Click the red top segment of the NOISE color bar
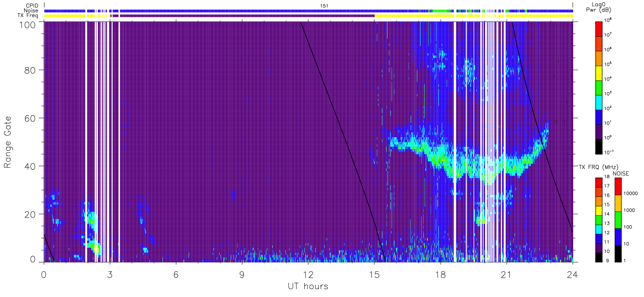 click(618, 186)
